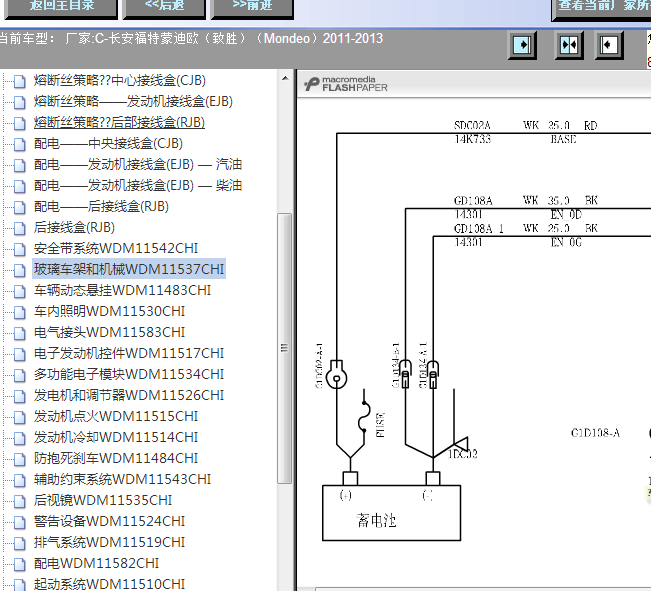
Task: Open 安全带系统WDM11542CHI
Action: pos(116,248)
